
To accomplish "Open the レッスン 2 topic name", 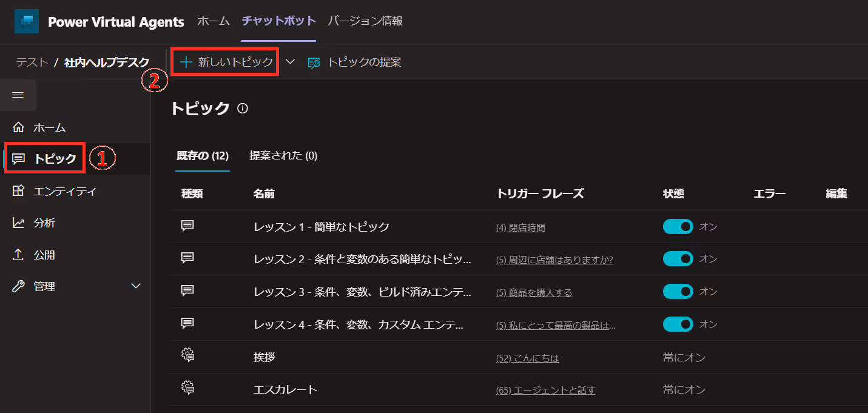I will coord(362,260).
